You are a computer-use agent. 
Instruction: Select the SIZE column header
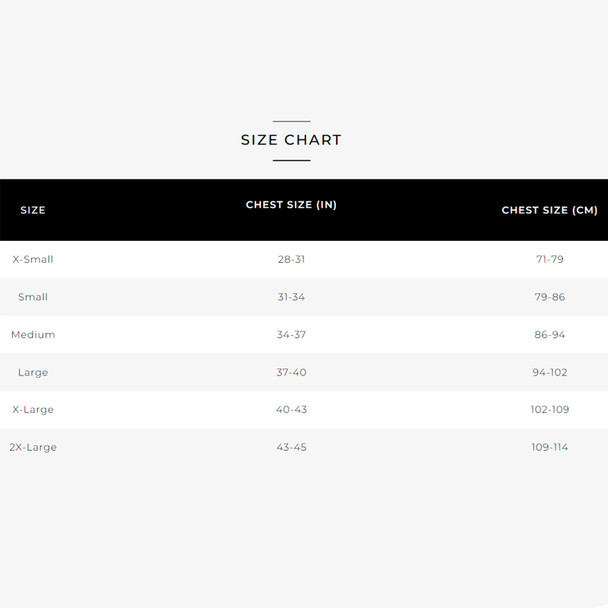pyautogui.click(x=33, y=210)
